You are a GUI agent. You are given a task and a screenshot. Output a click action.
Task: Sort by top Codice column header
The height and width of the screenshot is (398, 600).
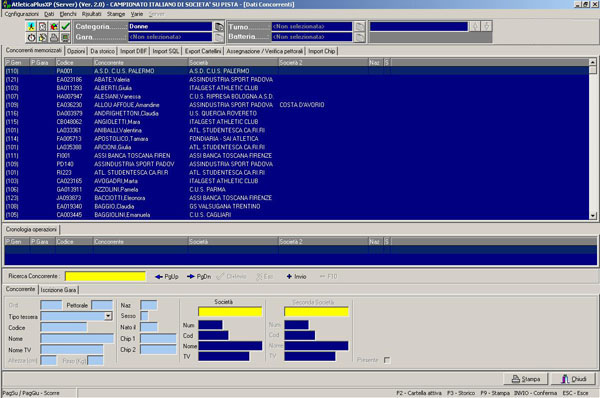click(74, 62)
